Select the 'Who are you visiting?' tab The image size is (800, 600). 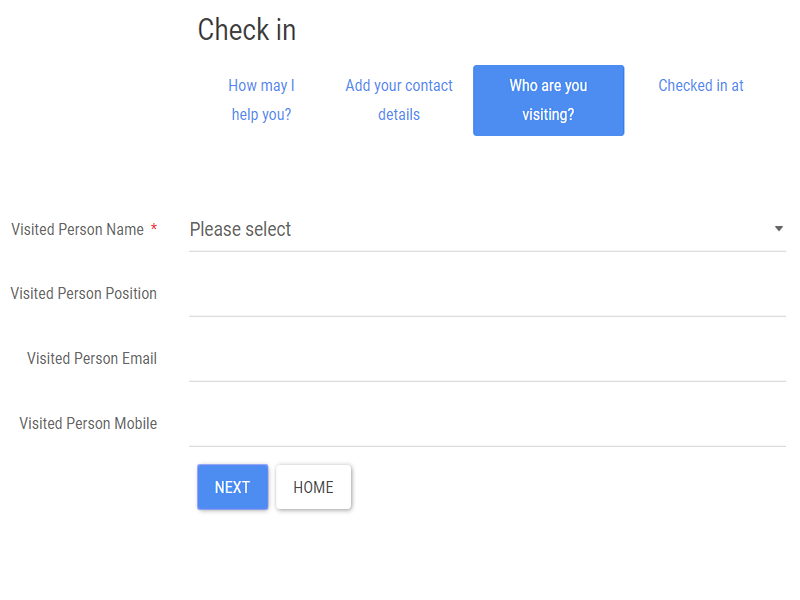548,100
